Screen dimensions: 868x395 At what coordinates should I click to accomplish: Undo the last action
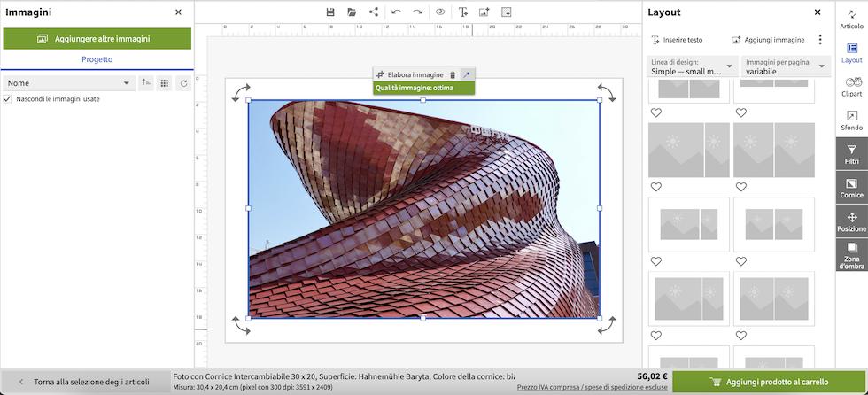[396, 12]
